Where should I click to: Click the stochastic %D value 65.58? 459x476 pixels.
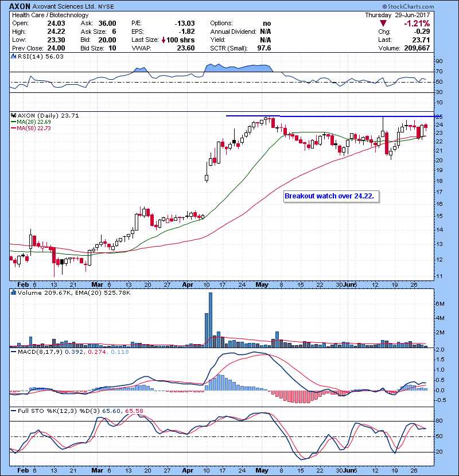click(134, 411)
